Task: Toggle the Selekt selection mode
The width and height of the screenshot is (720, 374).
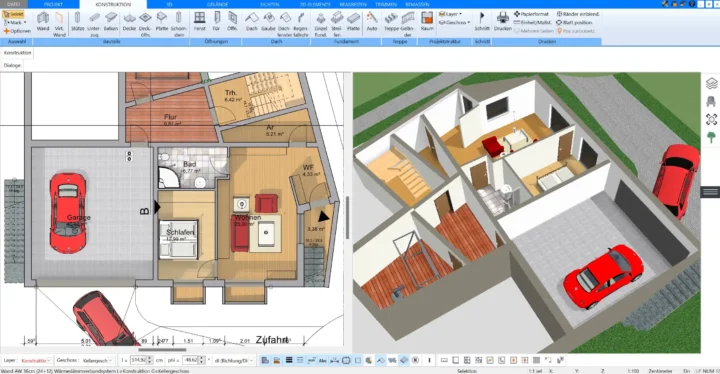Action: pos(13,14)
